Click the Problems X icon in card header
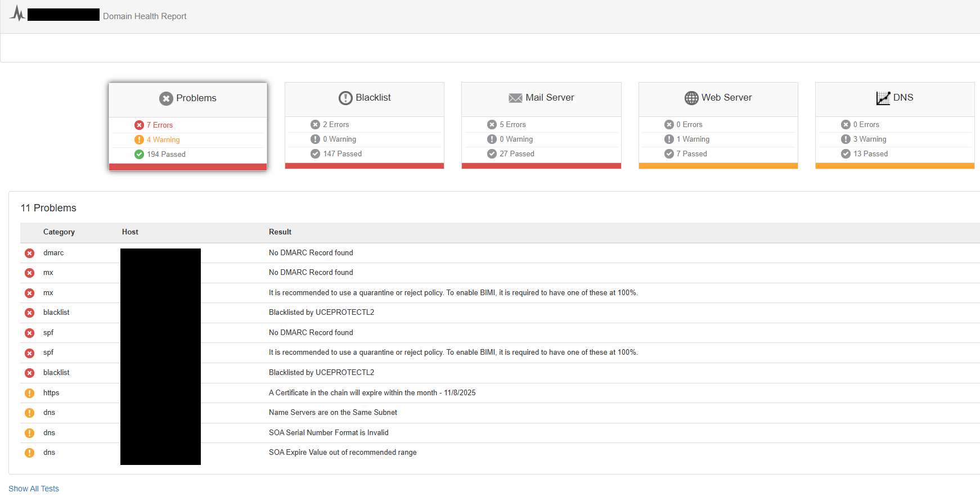Image resolution: width=980 pixels, height=497 pixels. (166, 98)
